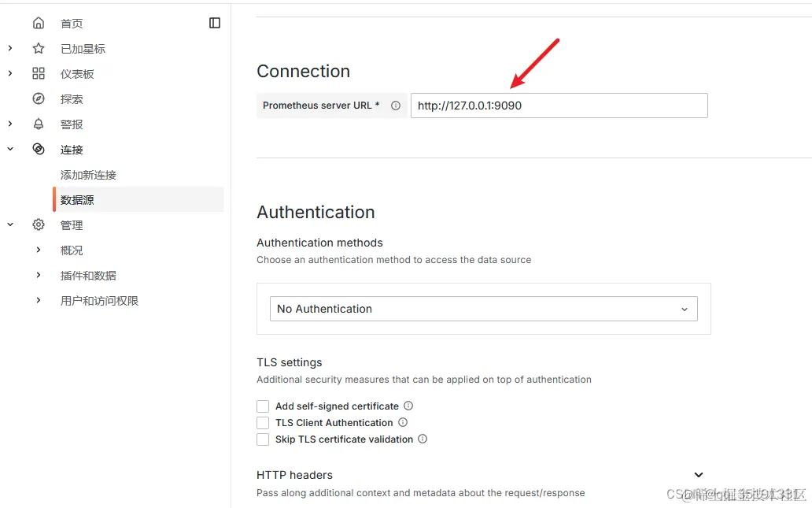
Task: Open 插件和数据 submenu item
Action: (x=88, y=275)
